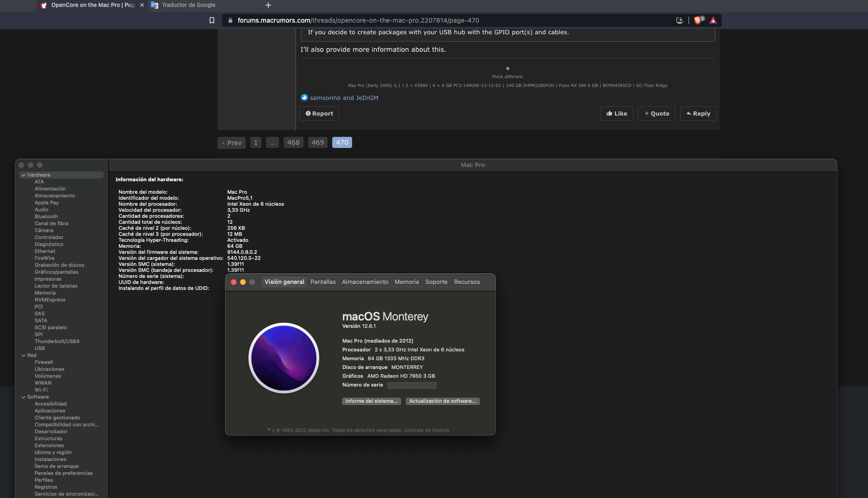Image resolution: width=868 pixels, height=498 pixels.
Task: Click the padlock site security icon
Action: (230, 20)
